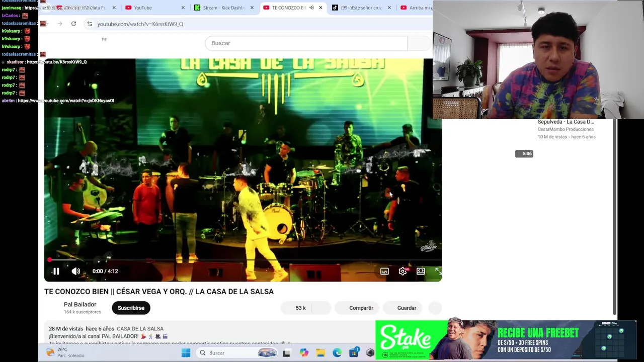Open Microsoft Edge from the taskbar
The height and width of the screenshot is (362, 644).
click(x=337, y=353)
